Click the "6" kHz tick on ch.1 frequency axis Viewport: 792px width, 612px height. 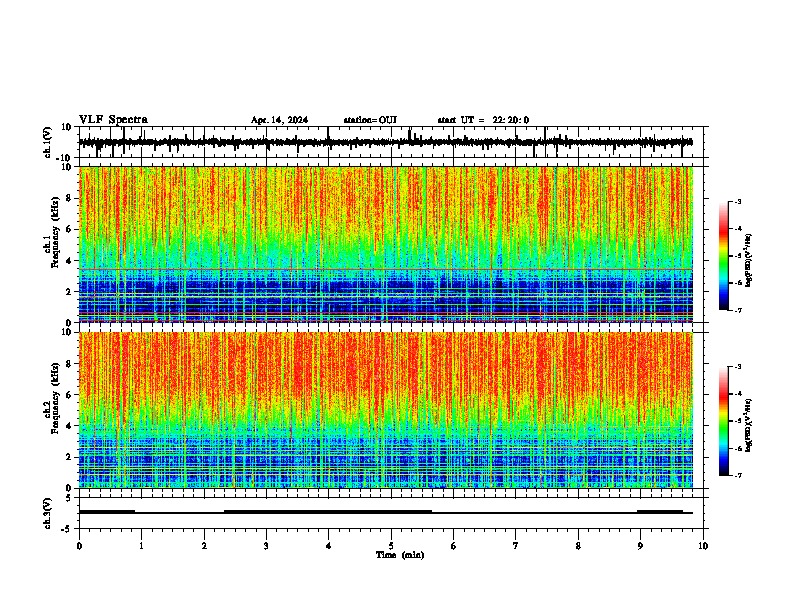click(69, 229)
